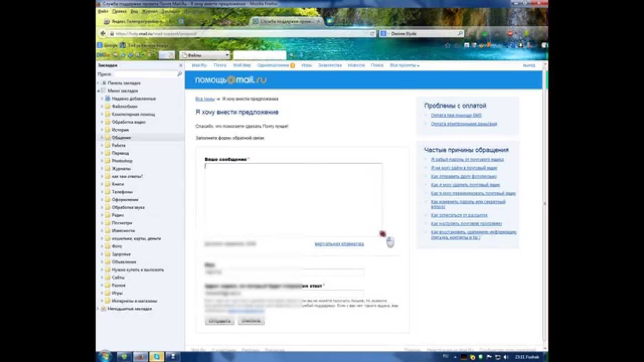Click the История folder icon
Screen dimensions: 644x362
[107, 130]
